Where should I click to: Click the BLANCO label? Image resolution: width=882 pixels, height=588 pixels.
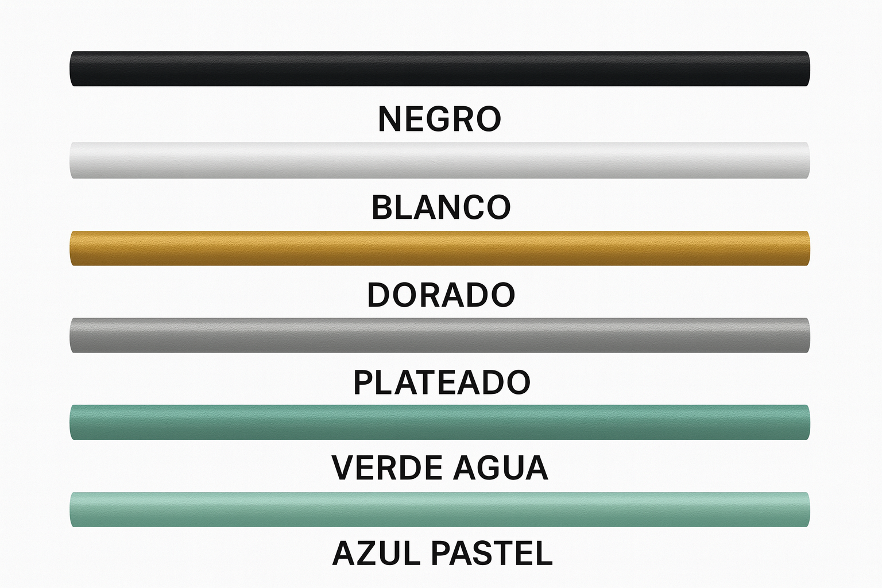pos(441,207)
